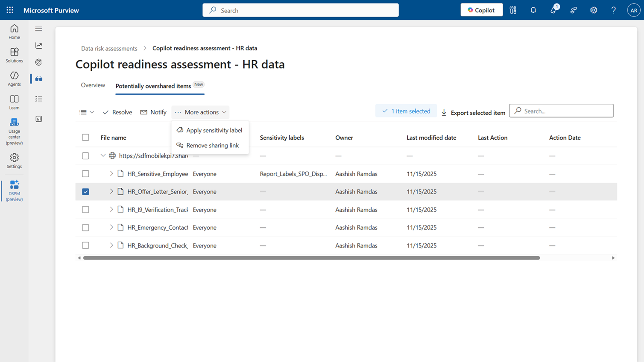The image size is (644, 362).
Task: Open Settings gear in top bar
Action: 594,10
